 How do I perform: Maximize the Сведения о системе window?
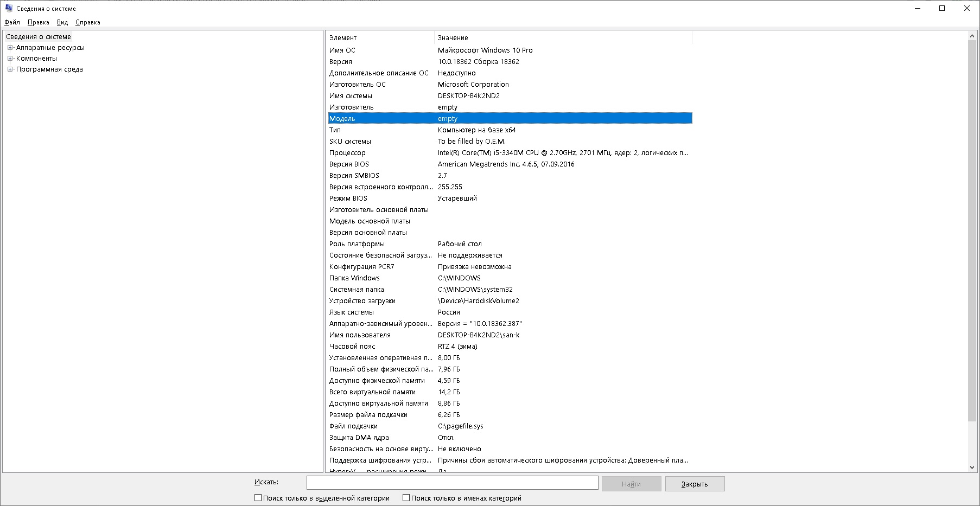tap(942, 8)
